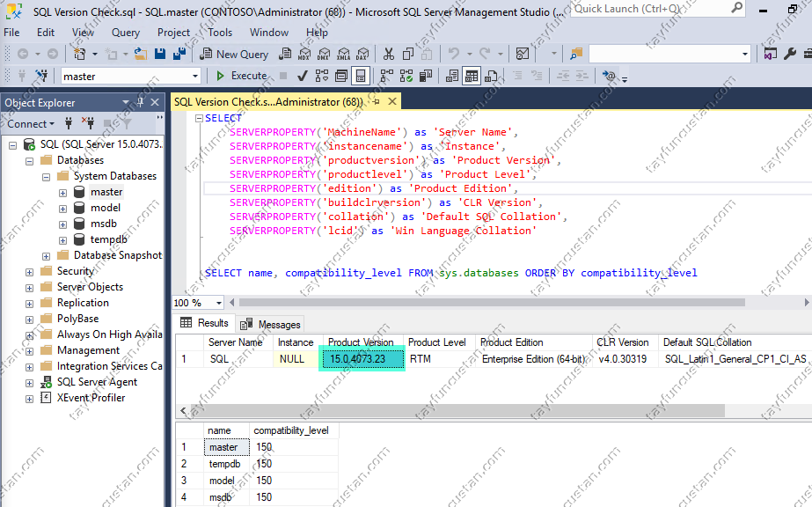Toggle Include Live Query Statistics

(406, 76)
